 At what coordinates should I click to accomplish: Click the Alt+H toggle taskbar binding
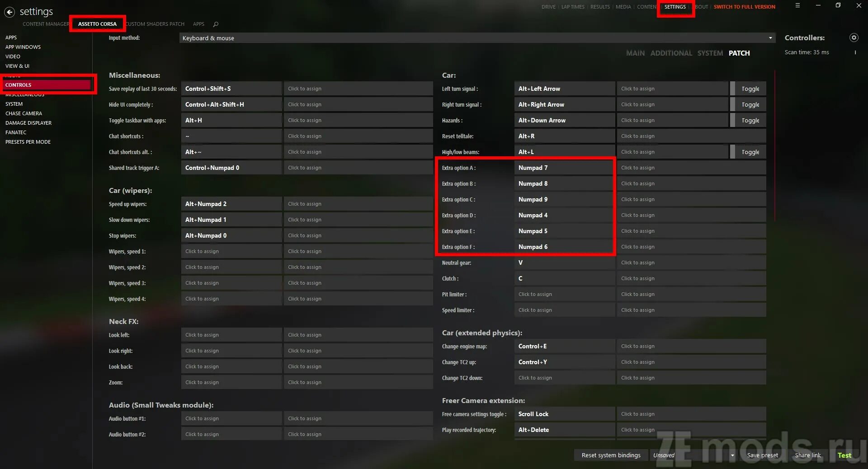pos(231,120)
